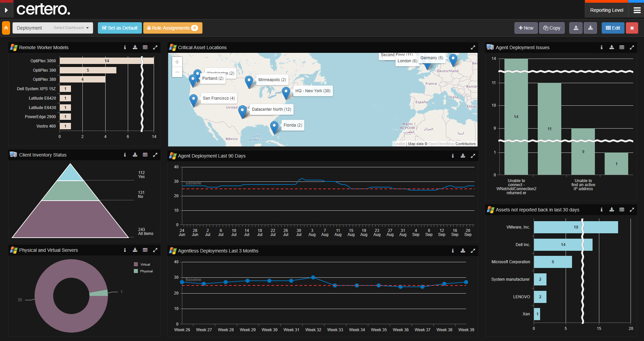Open the Select Dashboard dropdown

point(71,28)
